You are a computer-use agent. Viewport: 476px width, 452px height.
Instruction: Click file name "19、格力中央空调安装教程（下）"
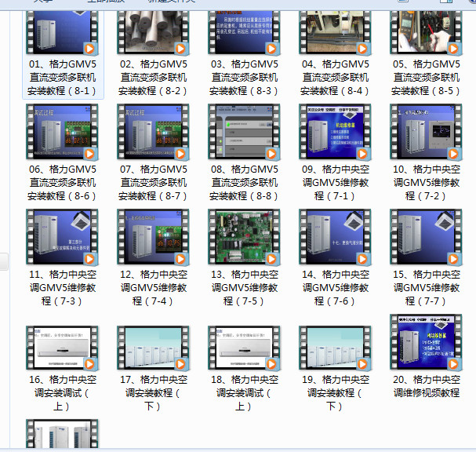tap(335, 393)
